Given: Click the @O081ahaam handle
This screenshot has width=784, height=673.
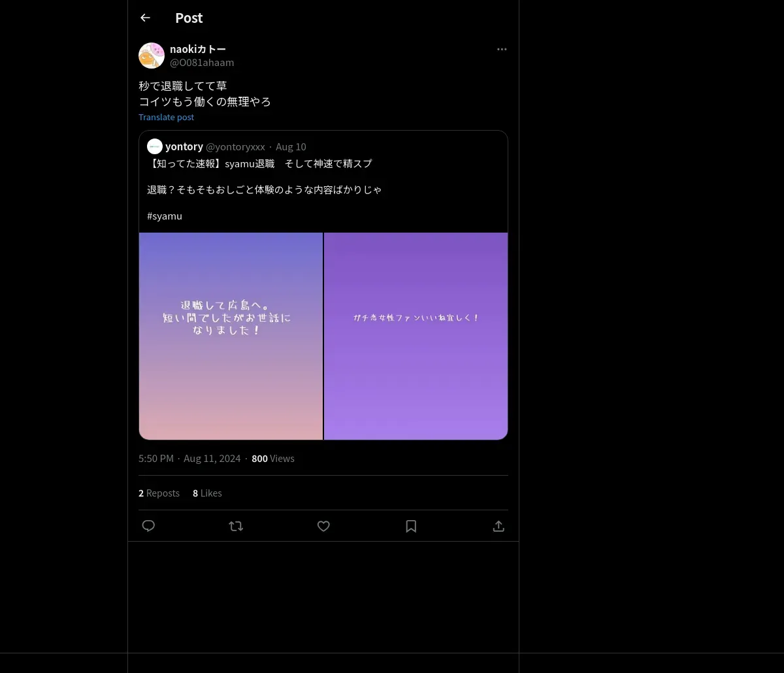Looking at the screenshot, I should pos(202,63).
